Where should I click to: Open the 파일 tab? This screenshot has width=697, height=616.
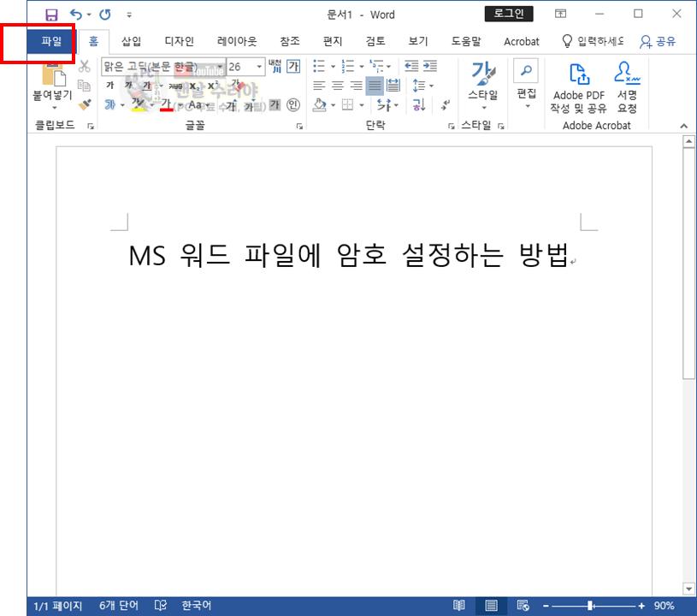tap(51, 41)
